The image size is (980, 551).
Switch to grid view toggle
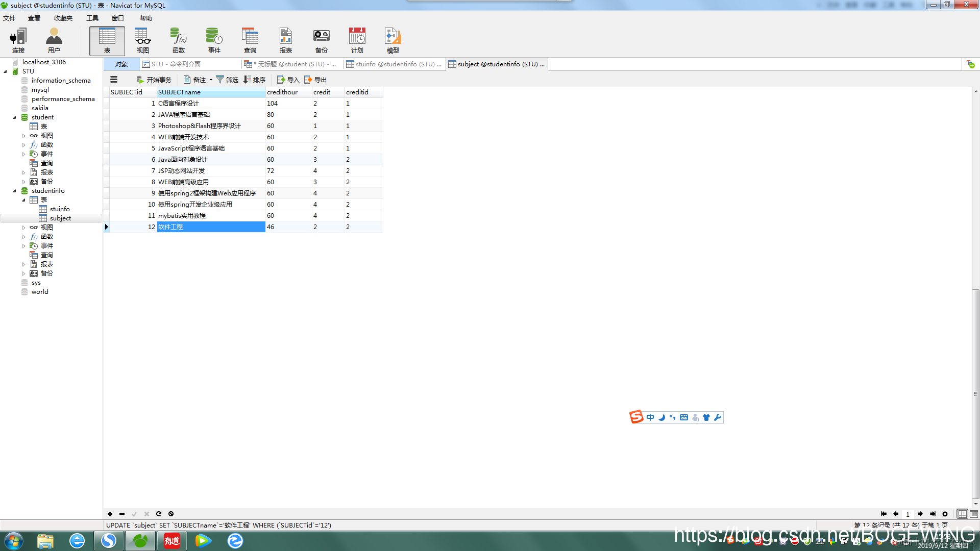coord(962,514)
